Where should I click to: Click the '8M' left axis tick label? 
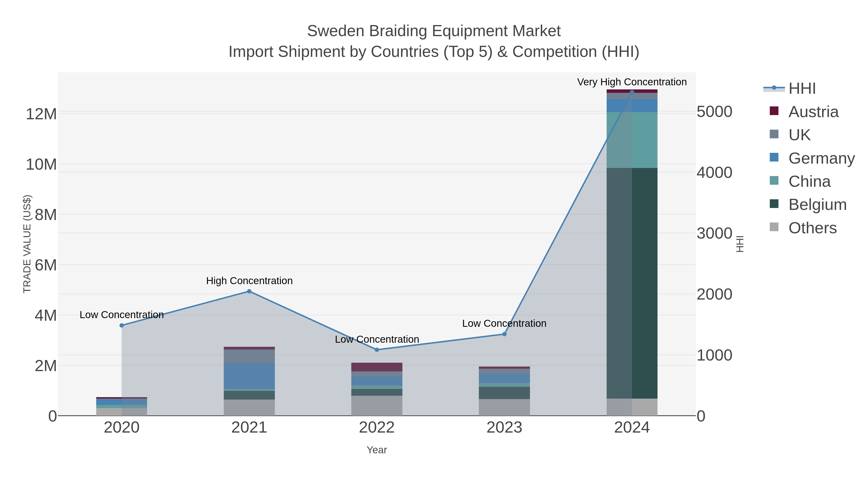(x=46, y=215)
